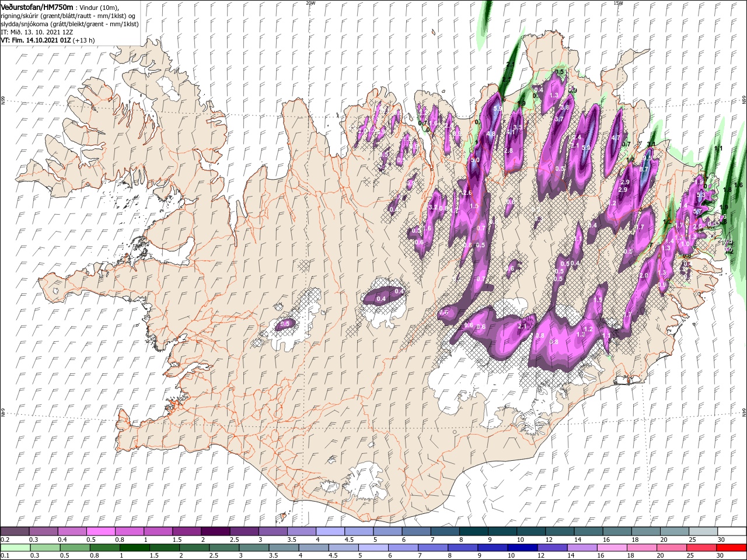Click the 'IT: Mið. 13. 10. 2021 12Z' line
Screen dimensions: 747x560
pyautogui.click(x=37, y=32)
